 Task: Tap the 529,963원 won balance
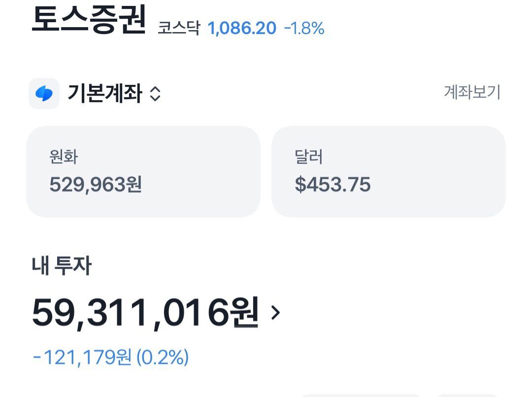[96, 184]
